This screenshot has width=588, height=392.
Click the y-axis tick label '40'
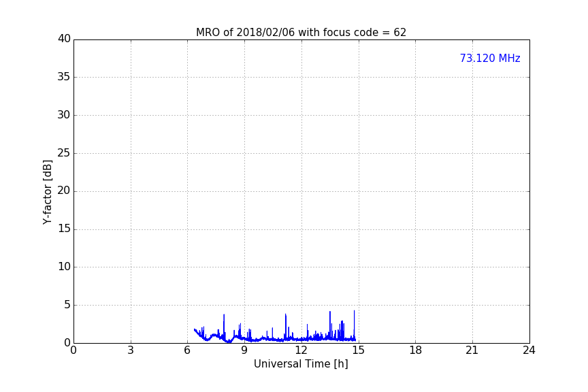point(64,39)
